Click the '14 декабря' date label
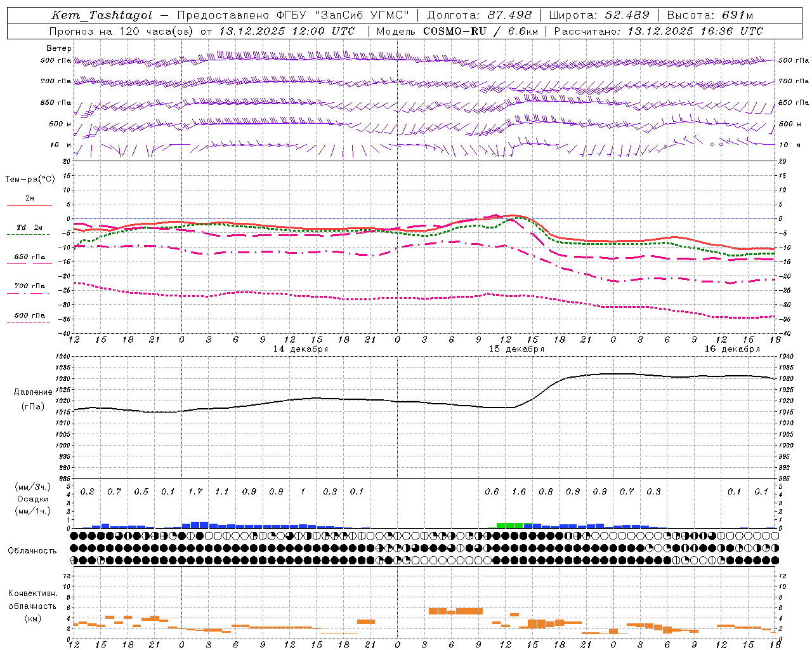Screen dimensions: 812x650 point(301,349)
